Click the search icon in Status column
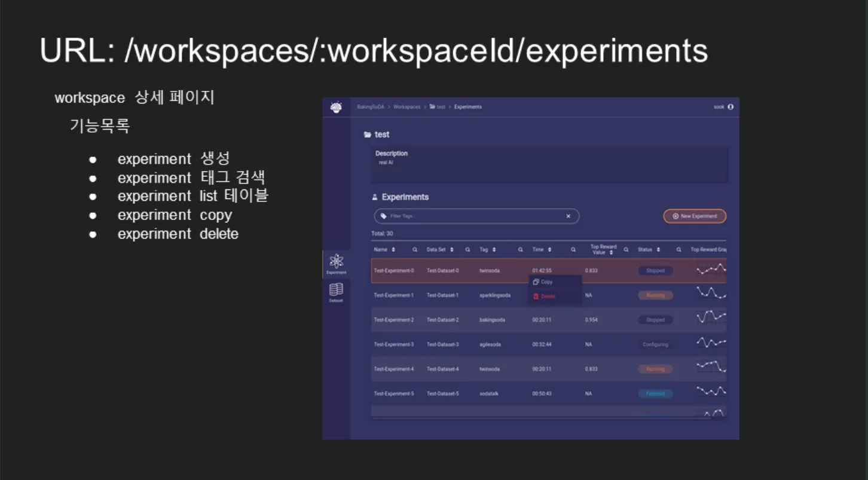The image size is (868, 480). (x=678, y=250)
